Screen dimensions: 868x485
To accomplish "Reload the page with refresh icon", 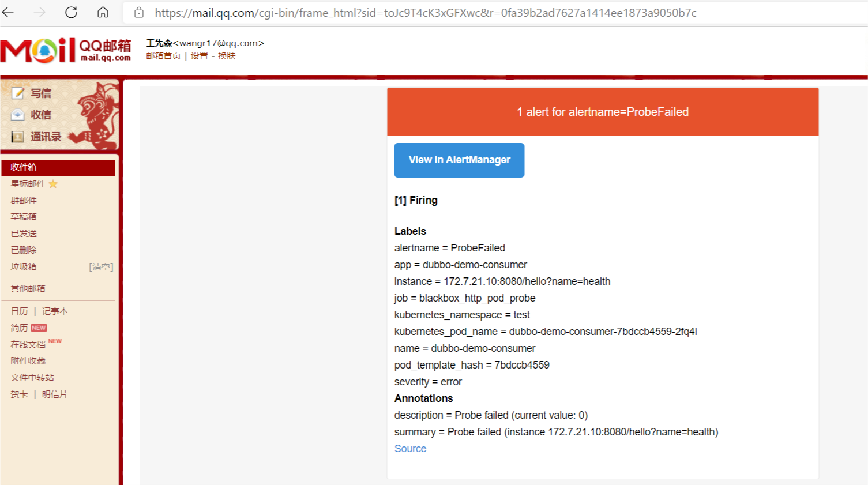I will (71, 12).
